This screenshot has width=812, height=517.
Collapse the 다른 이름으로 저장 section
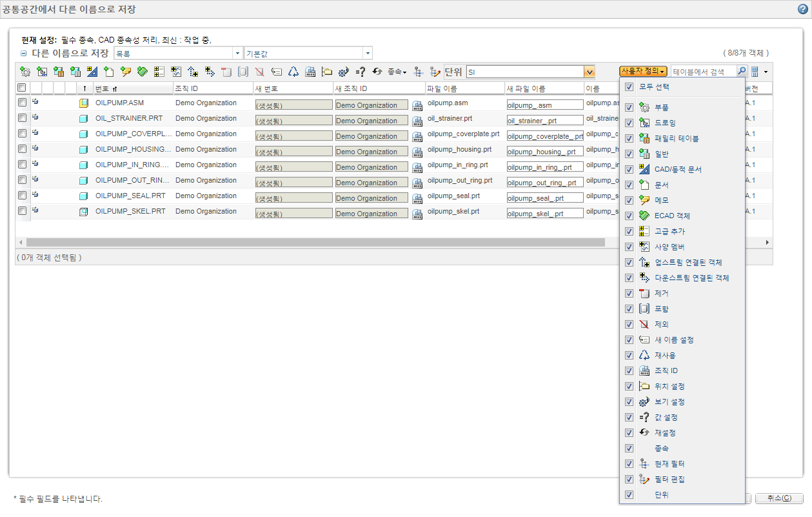point(24,54)
